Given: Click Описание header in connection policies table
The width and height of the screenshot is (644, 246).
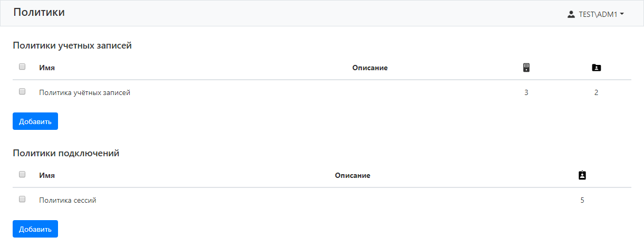Looking at the screenshot, I should (352, 175).
